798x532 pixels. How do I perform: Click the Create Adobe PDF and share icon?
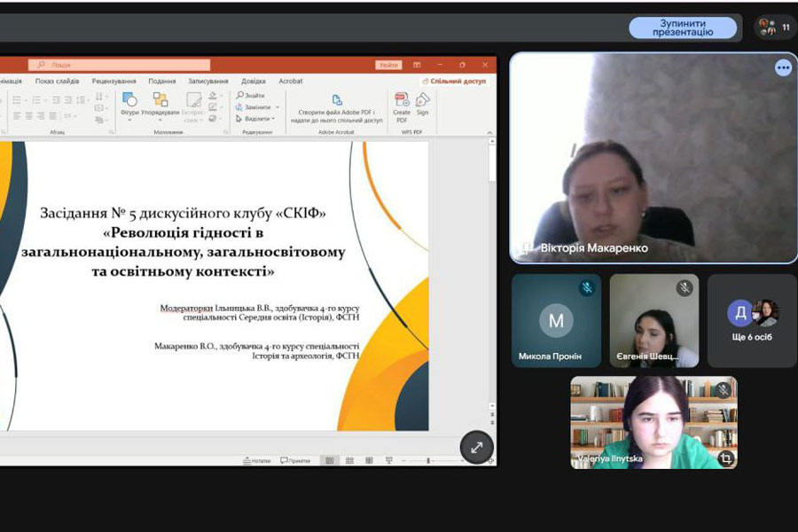pos(337,100)
